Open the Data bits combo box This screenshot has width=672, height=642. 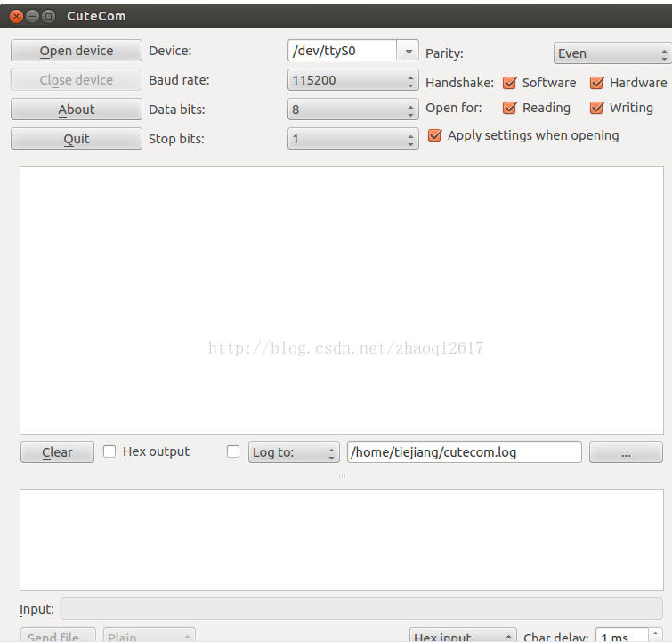pos(353,110)
